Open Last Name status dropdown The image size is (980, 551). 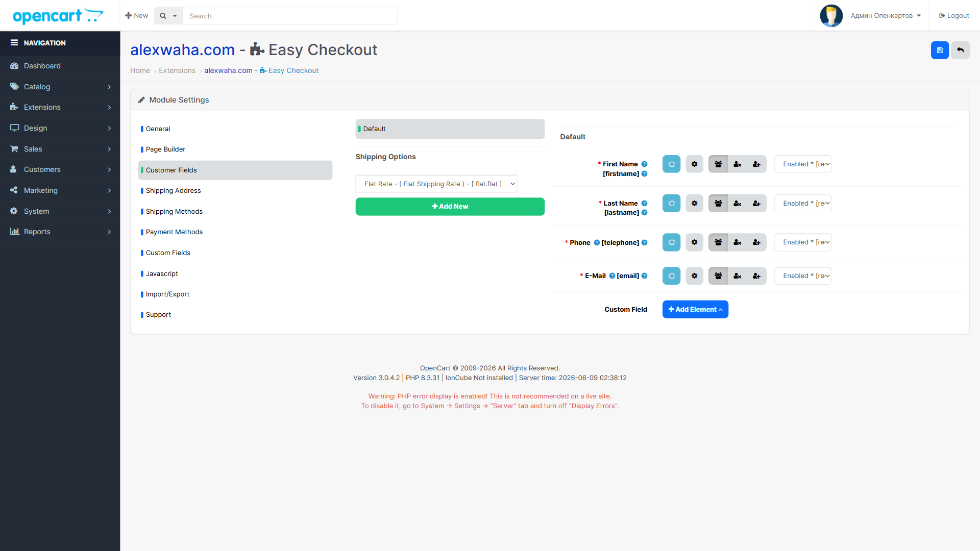[803, 204]
